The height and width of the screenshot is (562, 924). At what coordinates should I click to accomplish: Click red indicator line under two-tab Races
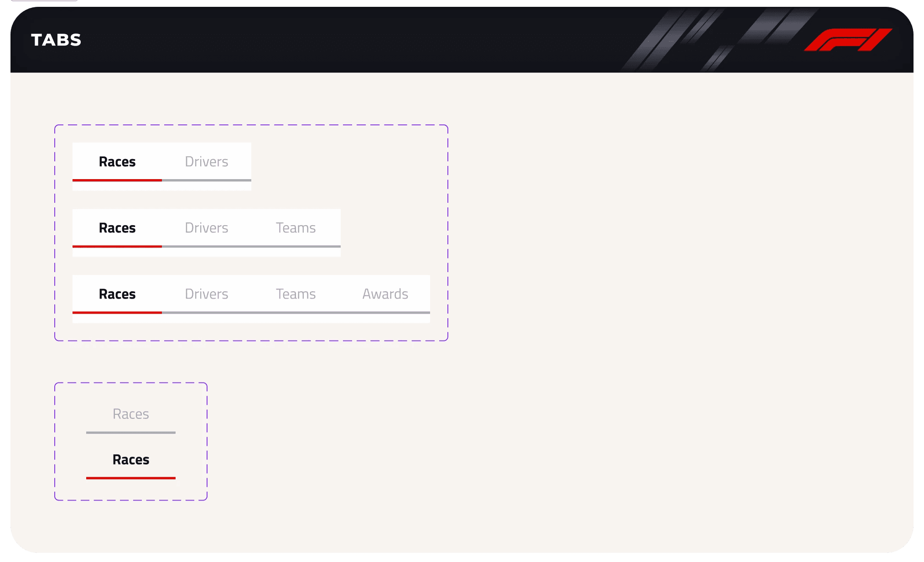pos(117,180)
